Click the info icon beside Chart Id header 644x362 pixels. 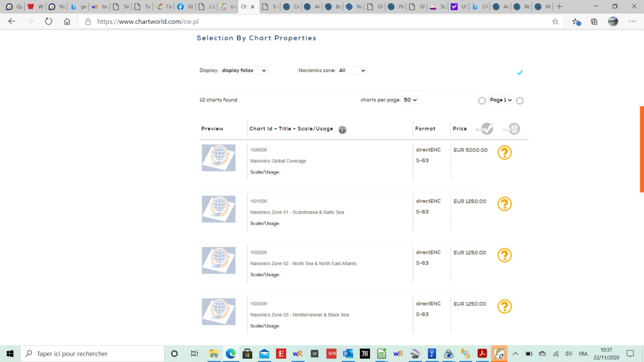342,129
